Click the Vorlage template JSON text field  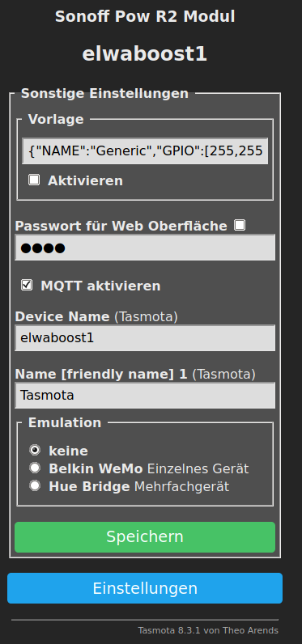[145, 151]
